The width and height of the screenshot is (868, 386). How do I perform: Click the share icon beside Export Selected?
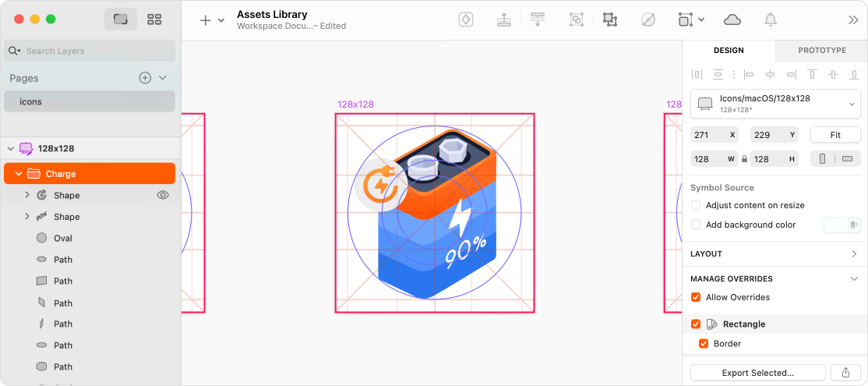845,373
